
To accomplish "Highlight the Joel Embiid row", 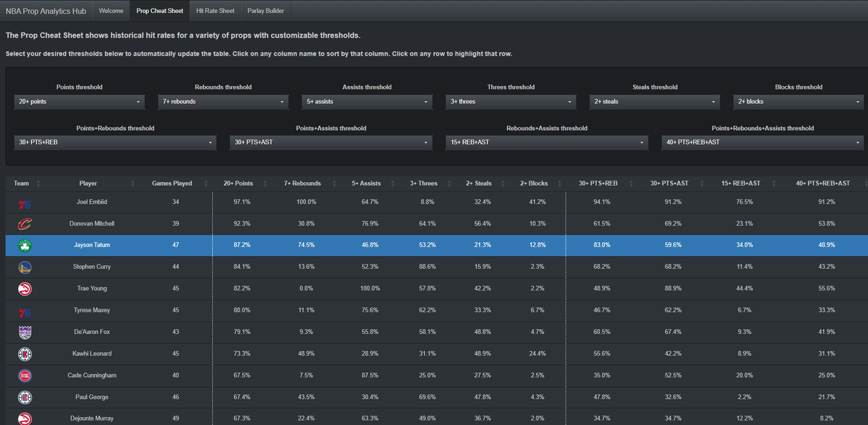I will tap(437, 202).
